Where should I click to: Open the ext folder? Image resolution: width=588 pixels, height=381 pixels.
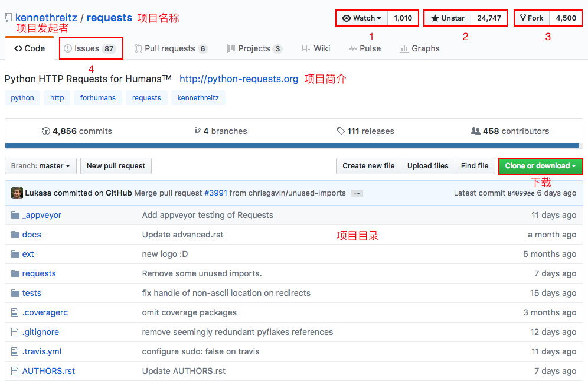(x=28, y=254)
